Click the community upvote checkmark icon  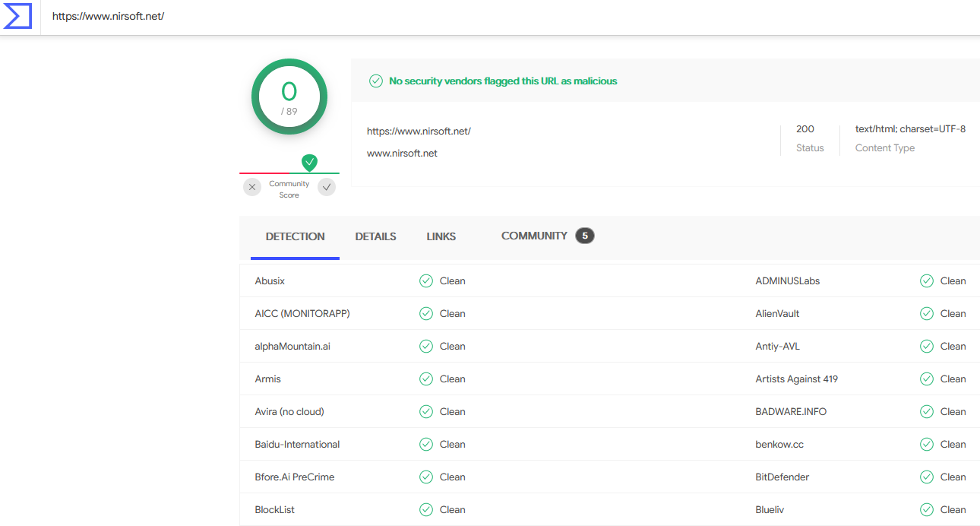(x=327, y=187)
